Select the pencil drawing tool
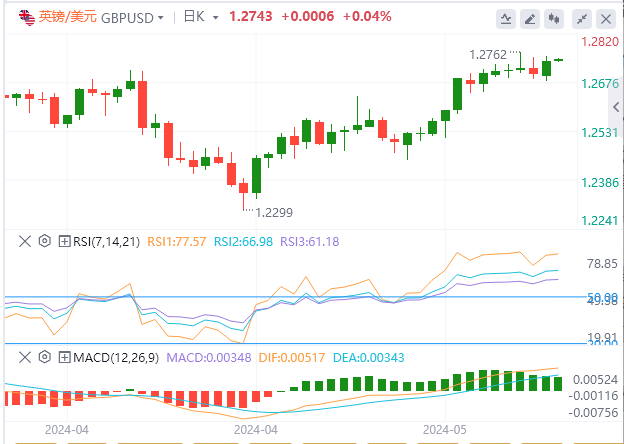Image resolution: width=624 pixels, height=444 pixels. (x=530, y=19)
